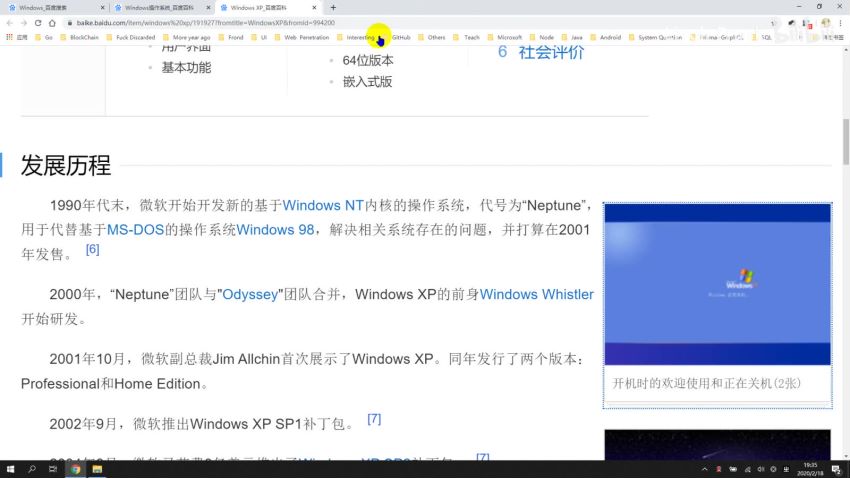Viewport: 850px width, 478px height.
Task: Open Windows Start menu
Action: [10, 469]
